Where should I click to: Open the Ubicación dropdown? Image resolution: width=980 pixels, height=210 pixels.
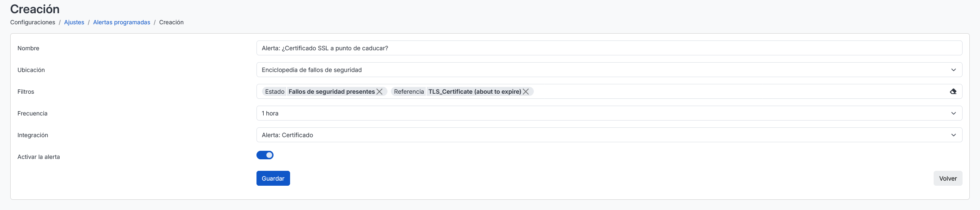click(609, 70)
